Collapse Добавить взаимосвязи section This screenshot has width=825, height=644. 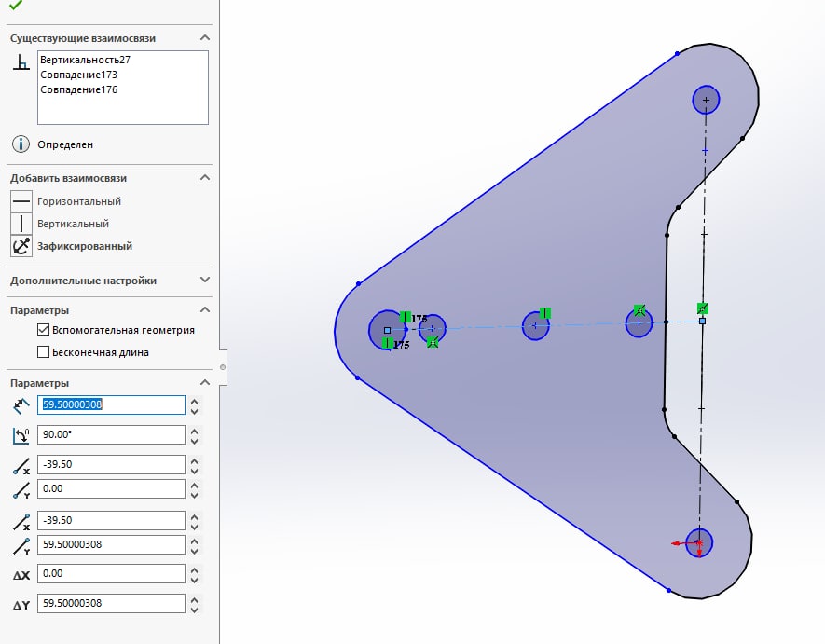coord(205,178)
